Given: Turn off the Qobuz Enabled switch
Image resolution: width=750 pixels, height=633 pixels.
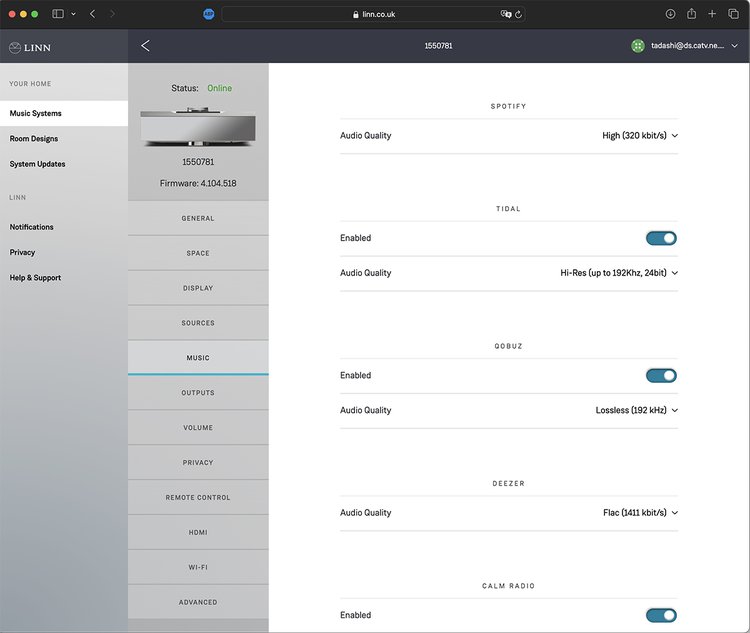Looking at the screenshot, I should click(661, 376).
